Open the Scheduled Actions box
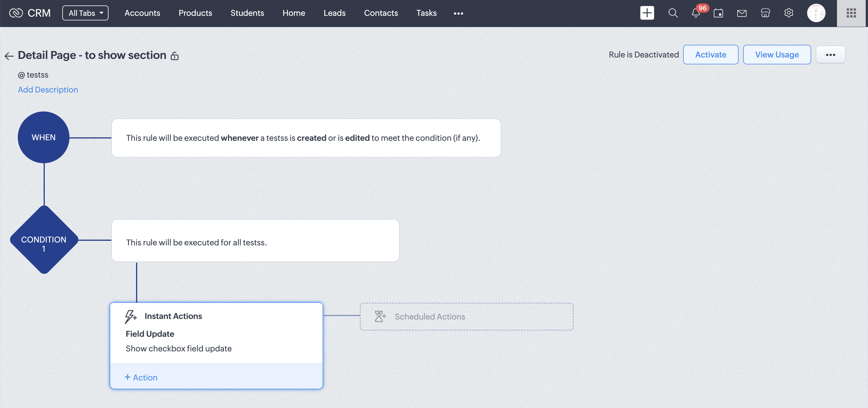 pos(466,317)
